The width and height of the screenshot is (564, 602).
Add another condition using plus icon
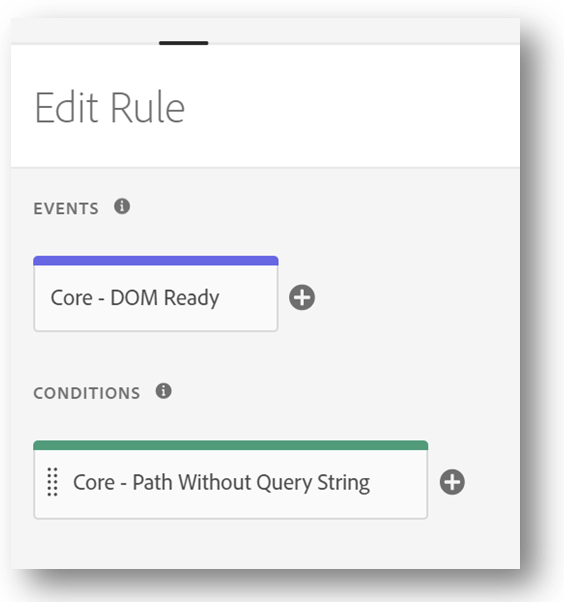coord(452,482)
